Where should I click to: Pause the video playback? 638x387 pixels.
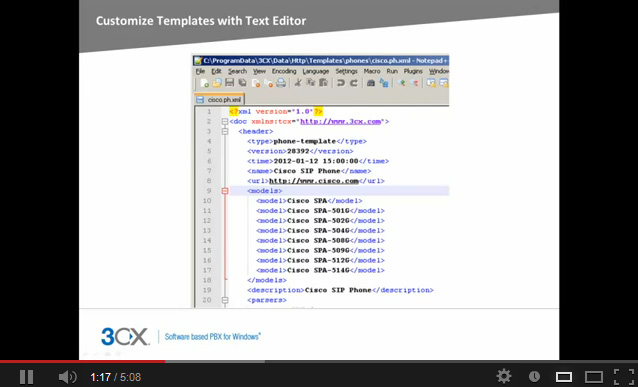coord(26,377)
